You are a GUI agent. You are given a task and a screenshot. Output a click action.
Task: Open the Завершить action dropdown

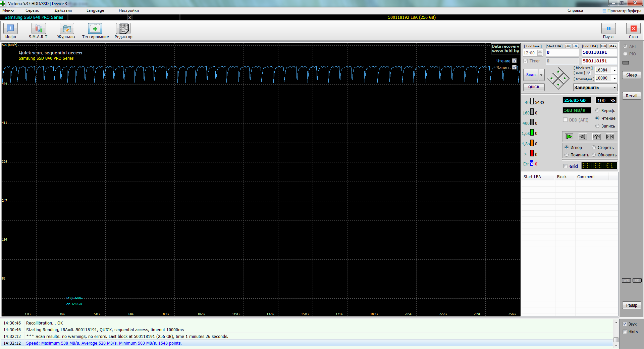(595, 88)
